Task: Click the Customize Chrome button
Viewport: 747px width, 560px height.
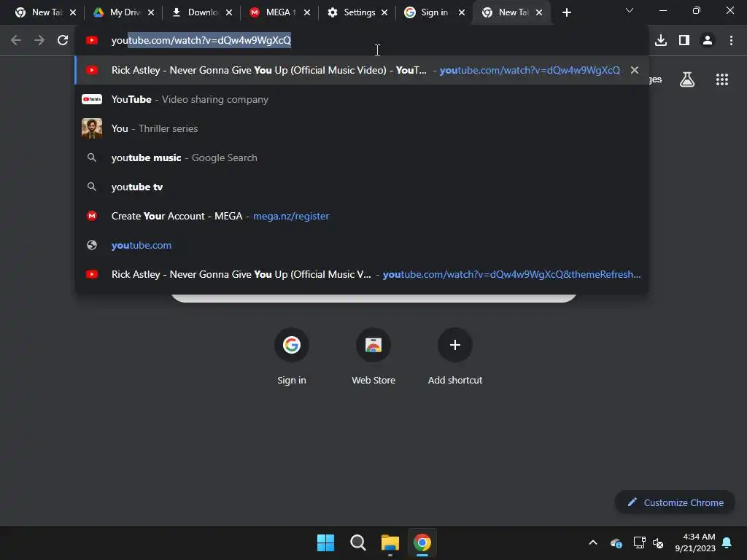Action: pos(675,502)
